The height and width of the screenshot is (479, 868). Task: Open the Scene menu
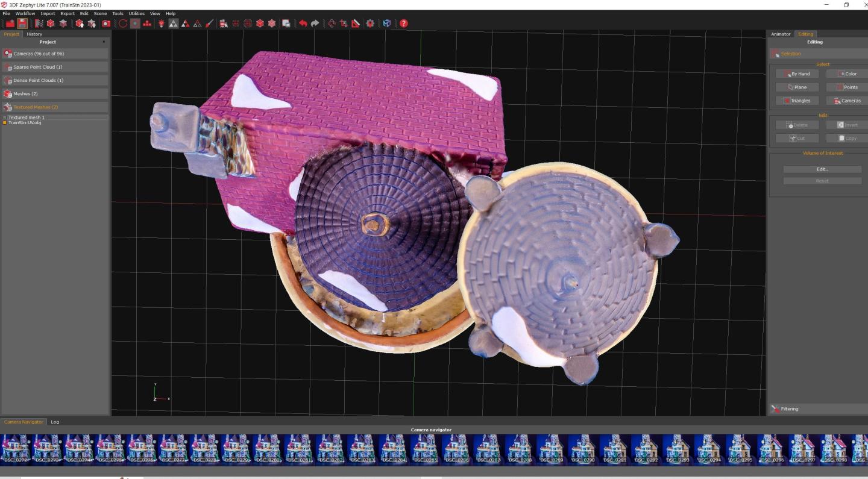point(100,13)
